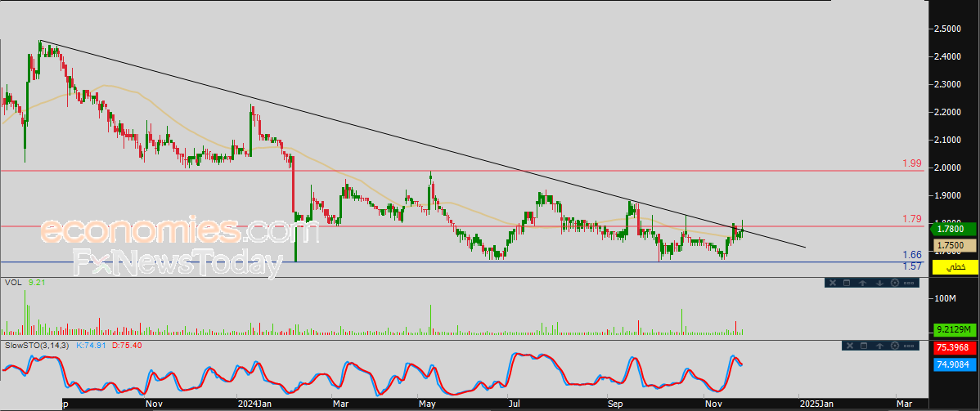Open SlowSTO panel more options dots

pyautogui.click(x=909, y=346)
